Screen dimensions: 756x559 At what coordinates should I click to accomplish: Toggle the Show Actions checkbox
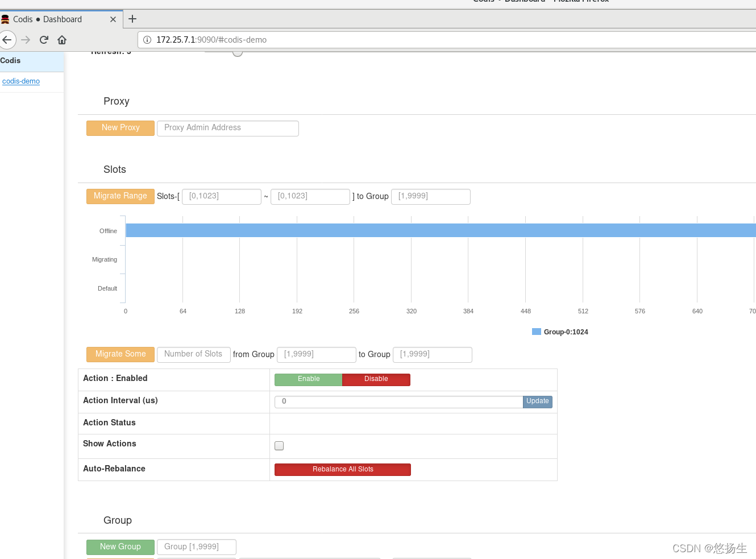click(x=279, y=446)
